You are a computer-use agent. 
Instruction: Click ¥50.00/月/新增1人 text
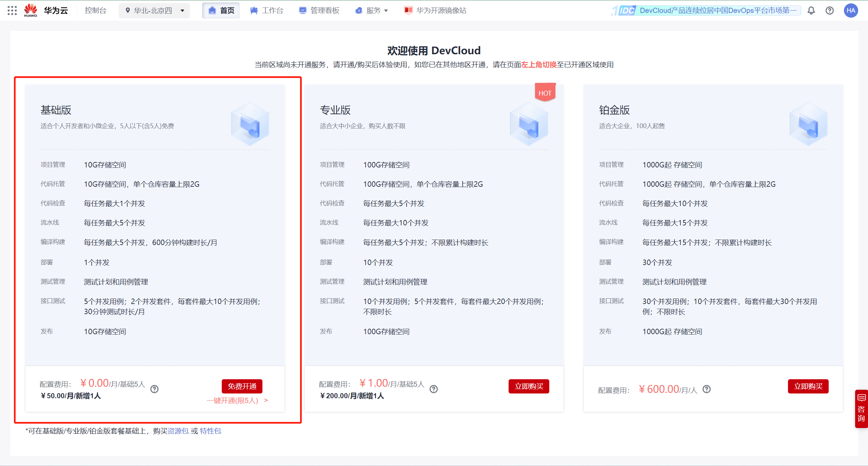[x=71, y=396]
